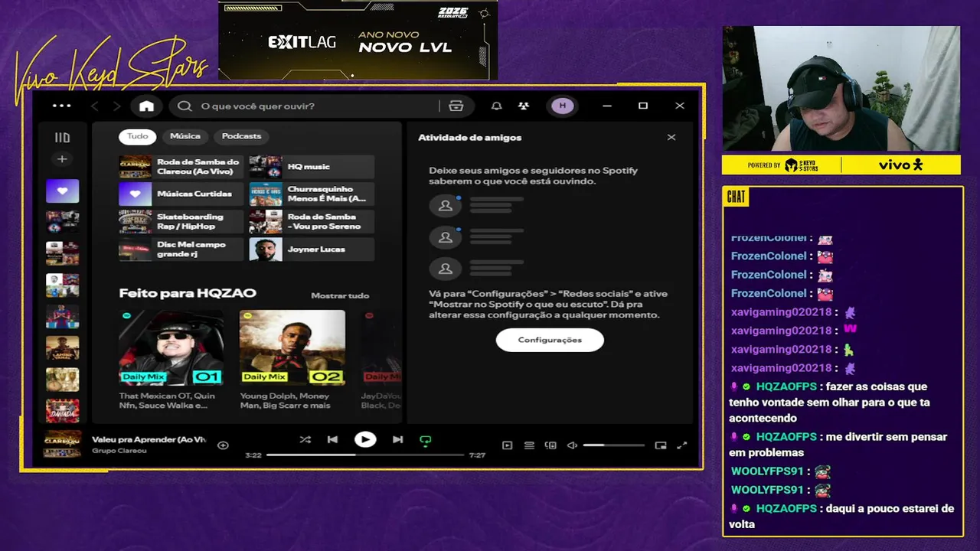Open the three-dots Spotify menu
This screenshot has width=980, height=551.
pyautogui.click(x=61, y=106)
